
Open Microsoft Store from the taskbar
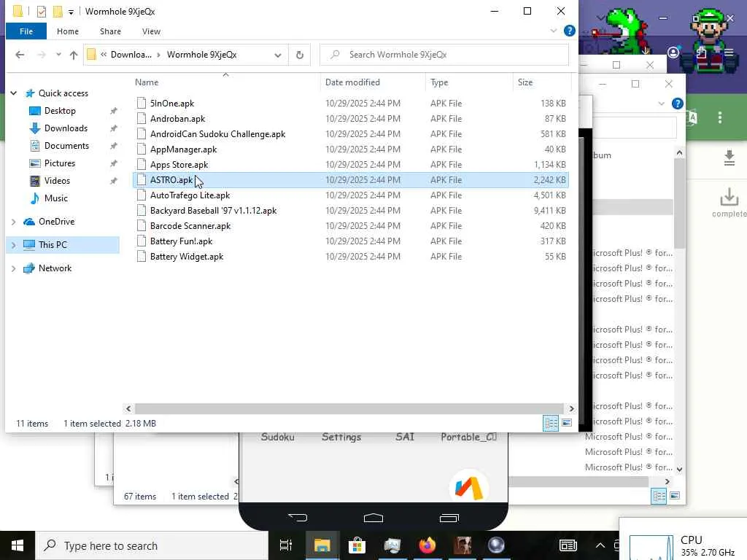357,545
